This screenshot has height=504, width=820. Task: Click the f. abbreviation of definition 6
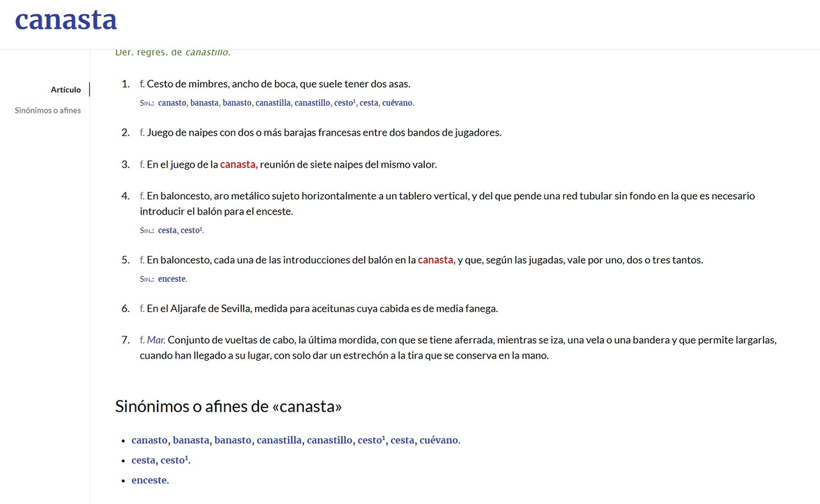pyautogui.click(x=142, y=309)
